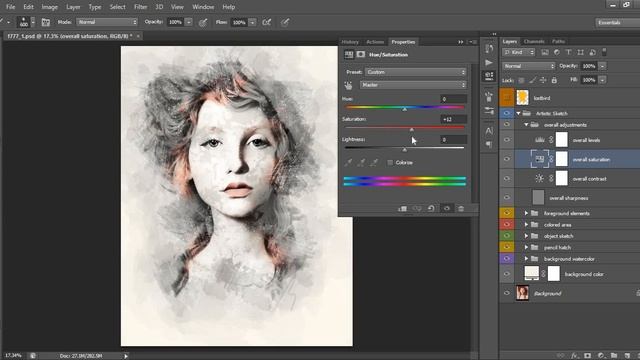The height and width of the screenshot is (360, 640).
Task: Click the lock position icon
Action: (x=543, y=80)
